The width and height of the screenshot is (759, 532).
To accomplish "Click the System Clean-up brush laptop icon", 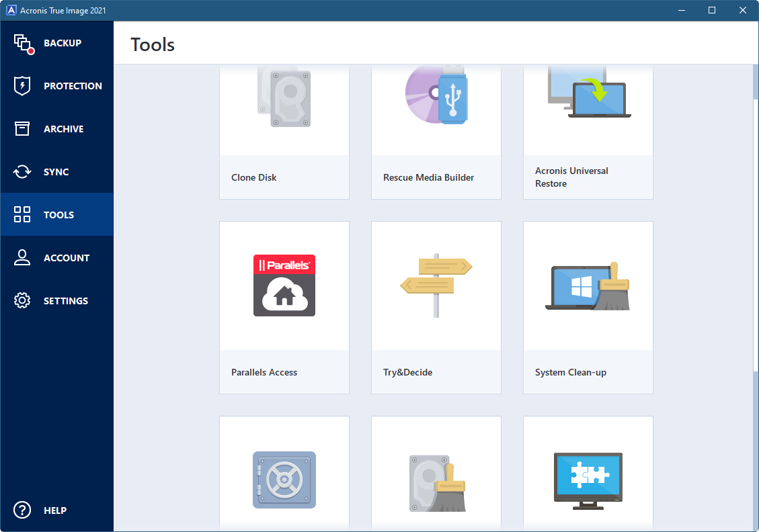I will point(588,286).
